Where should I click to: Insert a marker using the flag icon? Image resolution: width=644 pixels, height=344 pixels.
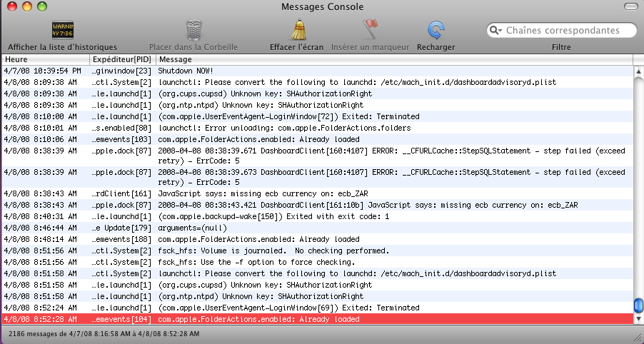tap(370, 30)
